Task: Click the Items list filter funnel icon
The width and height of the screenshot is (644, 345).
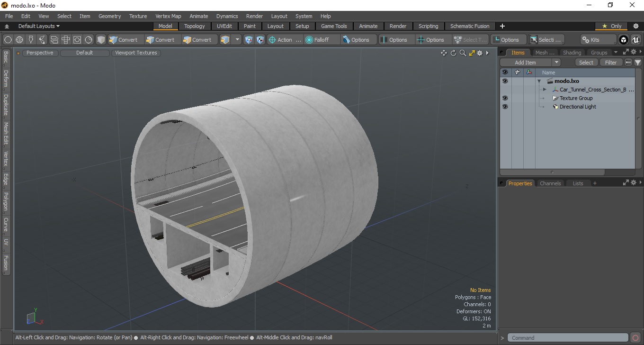Action: pyautogui.click(x=638, y=63)
